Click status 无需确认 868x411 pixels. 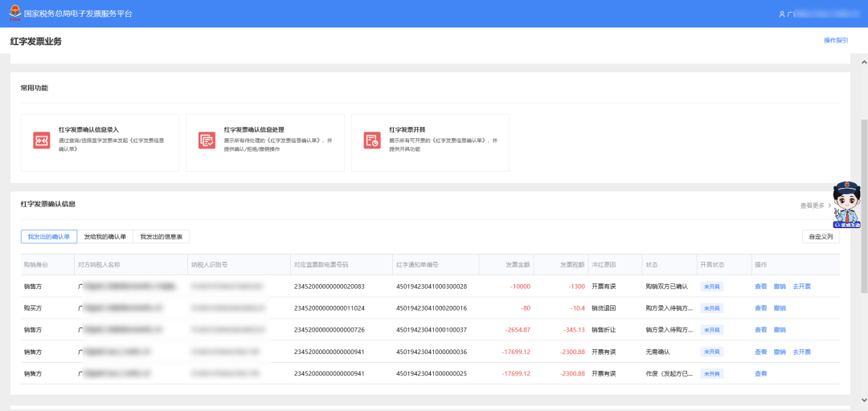[x=657, y=352]
